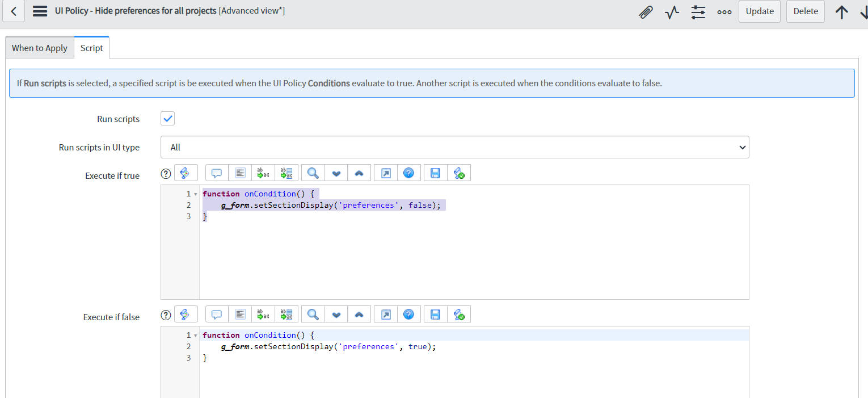Screen dimensions: 868x398
Task: Update the UI Policy record
Action: tap(759, 11)
